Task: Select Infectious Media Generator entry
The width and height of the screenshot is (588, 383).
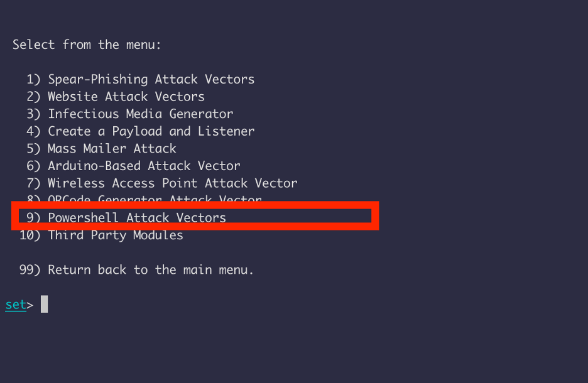Action: coord(130,114)
